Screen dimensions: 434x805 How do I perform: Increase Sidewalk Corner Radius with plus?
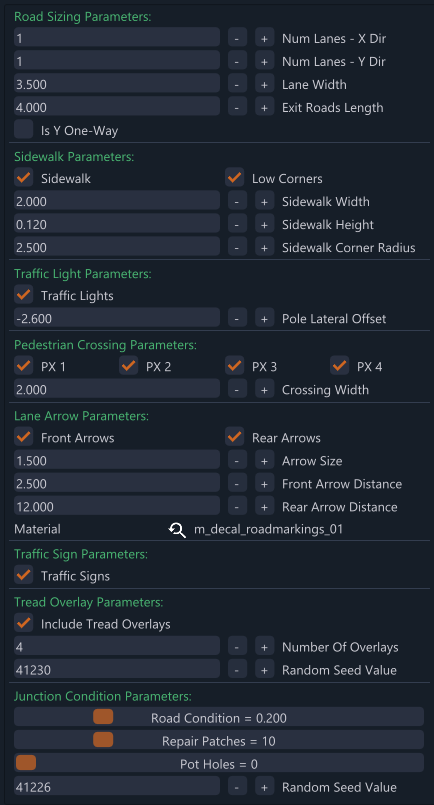pos(265,247)
